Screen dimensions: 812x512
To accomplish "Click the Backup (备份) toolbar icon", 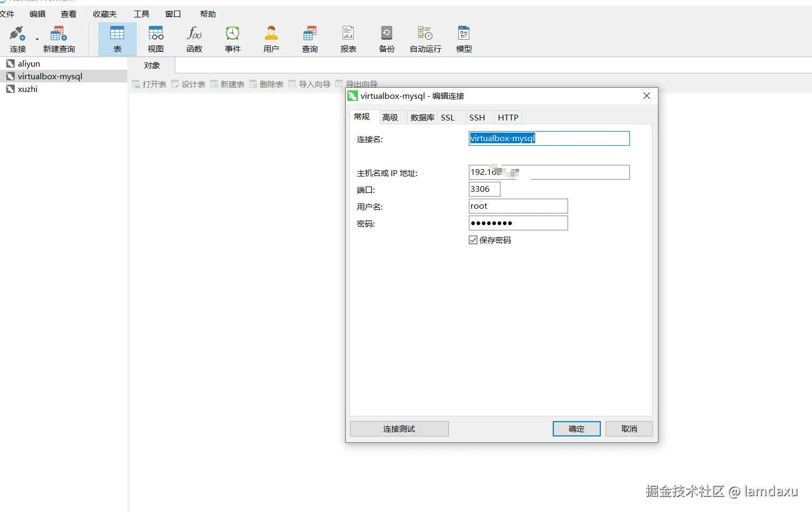I will pos(387,39).
